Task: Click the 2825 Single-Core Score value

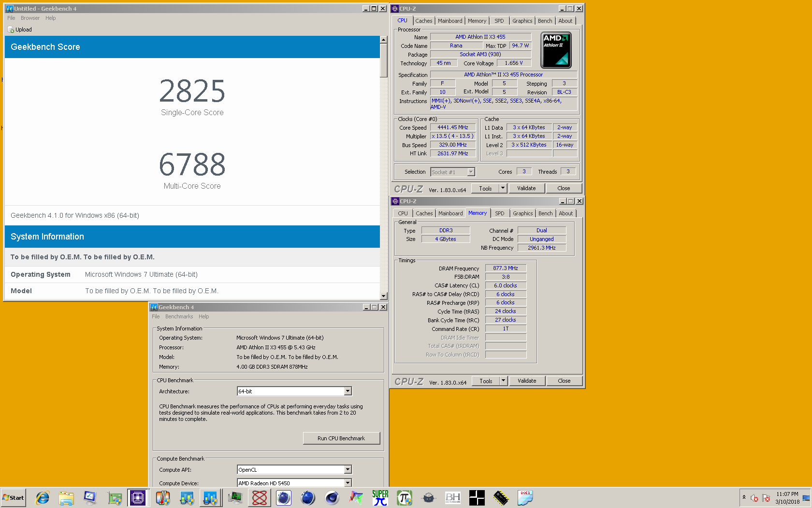Action: click(x=192, y=91)
